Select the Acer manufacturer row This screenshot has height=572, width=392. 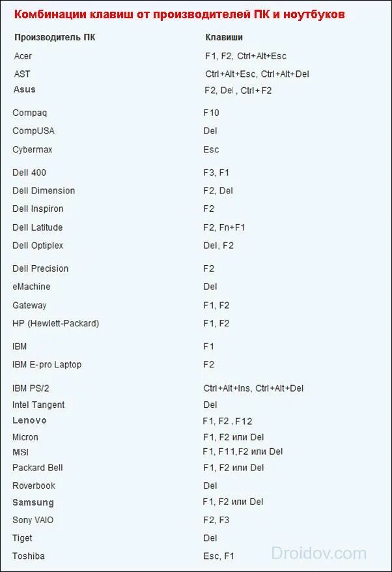[23, 56]
